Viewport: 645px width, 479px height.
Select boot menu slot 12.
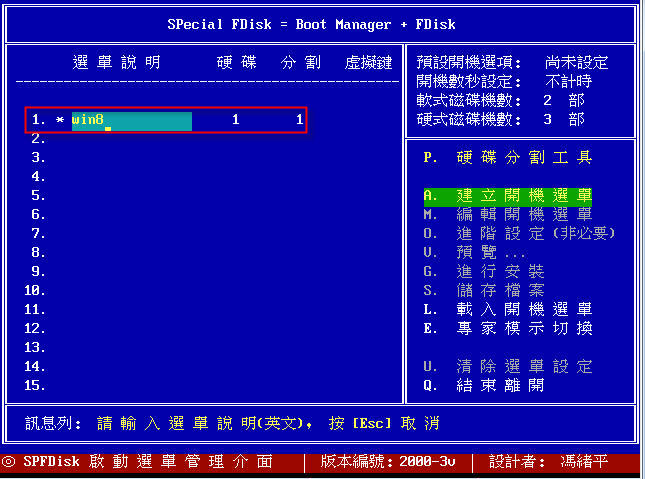tap(35, 328)
